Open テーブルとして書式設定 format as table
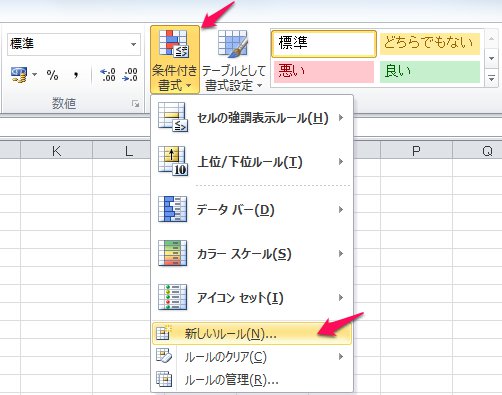Viewport: 502px width, 395px height. 234,60
